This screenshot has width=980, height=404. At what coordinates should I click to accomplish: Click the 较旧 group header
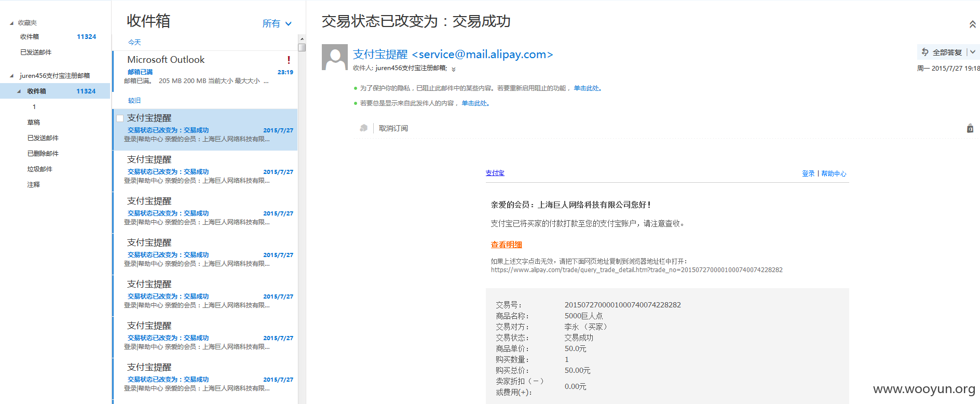134,101
